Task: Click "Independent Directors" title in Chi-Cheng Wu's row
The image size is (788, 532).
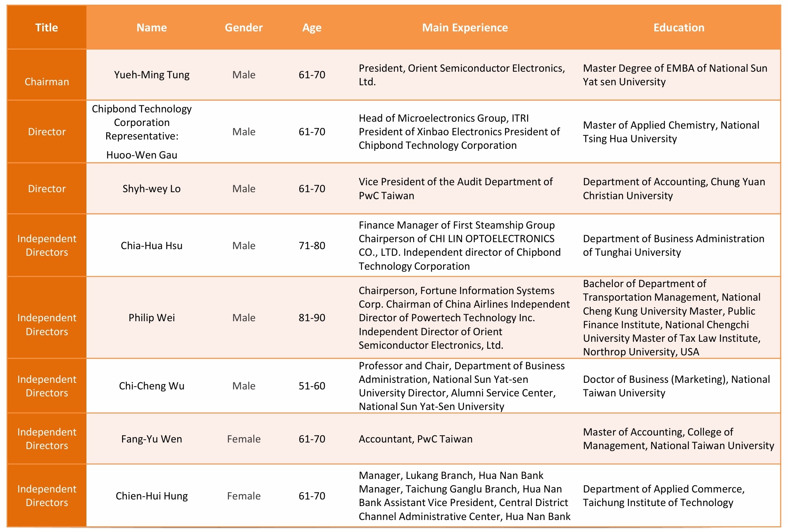Action: [x=47, y=386]
